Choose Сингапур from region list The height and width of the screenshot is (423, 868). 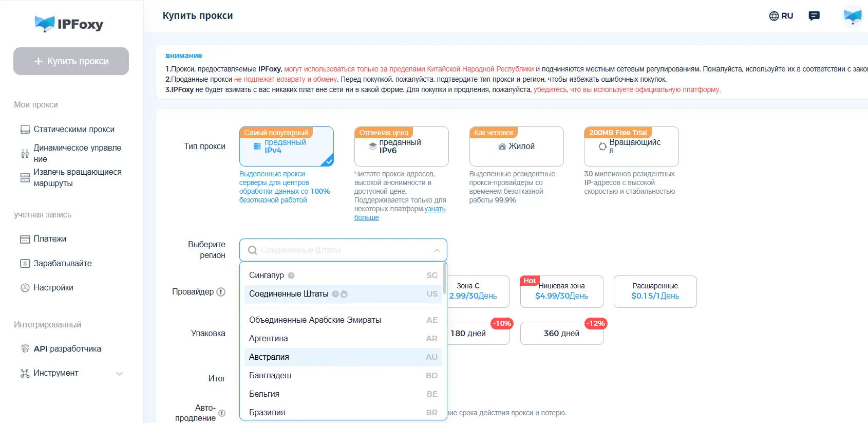tap(343, 275)
